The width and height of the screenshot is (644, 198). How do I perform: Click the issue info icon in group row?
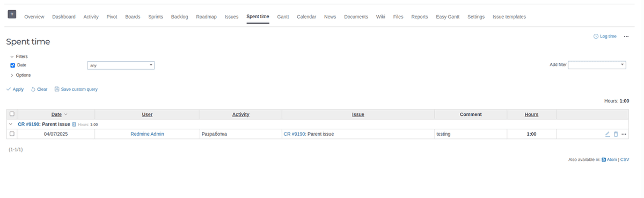click(74, 124)
